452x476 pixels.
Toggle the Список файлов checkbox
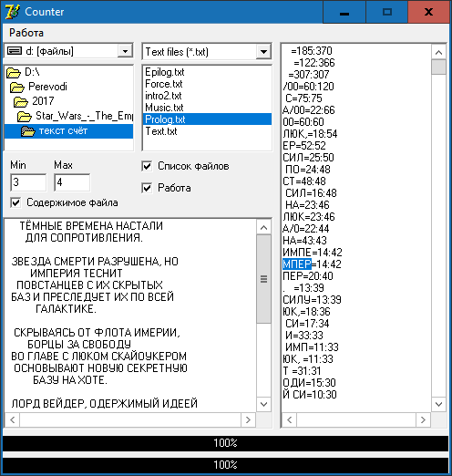point(147,166)
